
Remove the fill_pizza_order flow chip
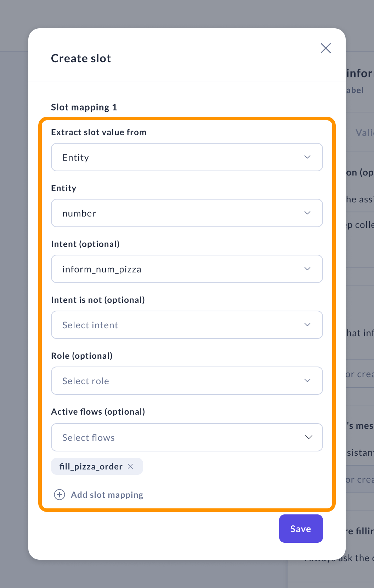[130, 466]
